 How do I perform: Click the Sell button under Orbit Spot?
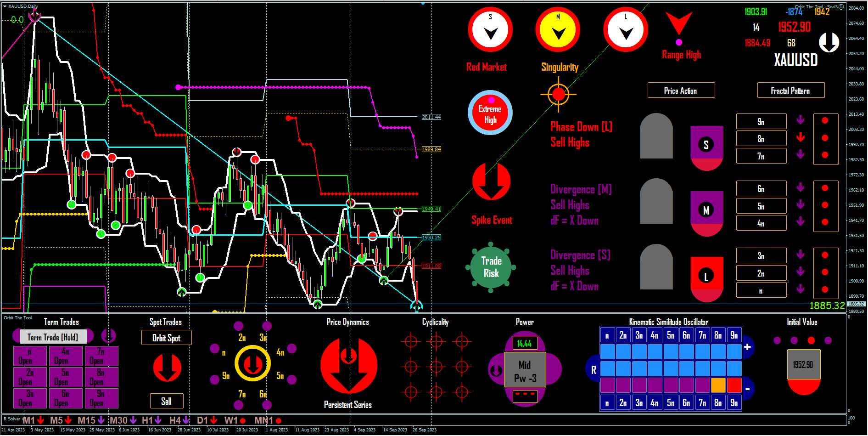tap(167, 401)
